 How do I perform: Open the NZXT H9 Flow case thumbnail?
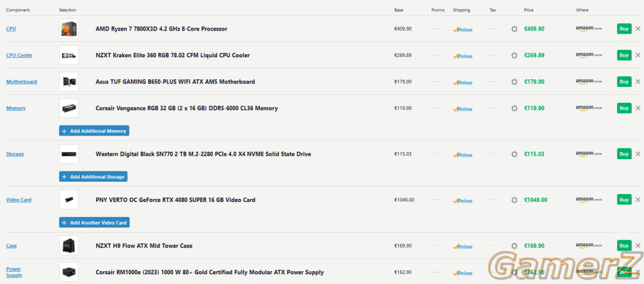(69, 246)
